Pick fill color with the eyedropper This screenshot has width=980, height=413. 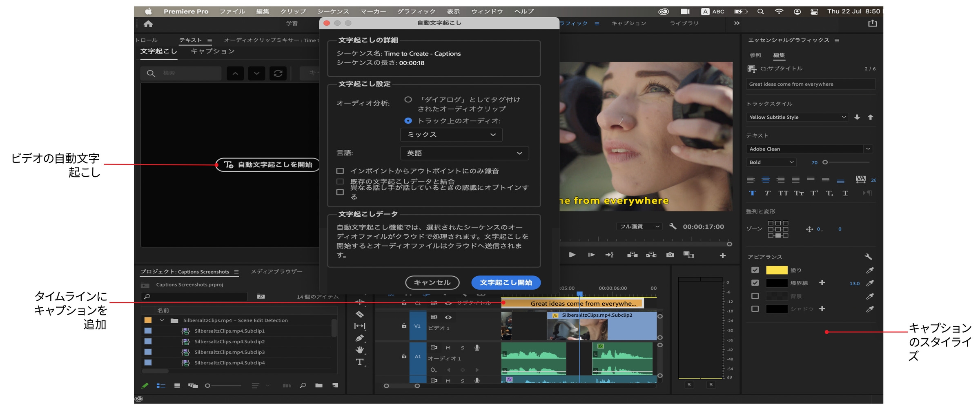[x=870, y=270]
